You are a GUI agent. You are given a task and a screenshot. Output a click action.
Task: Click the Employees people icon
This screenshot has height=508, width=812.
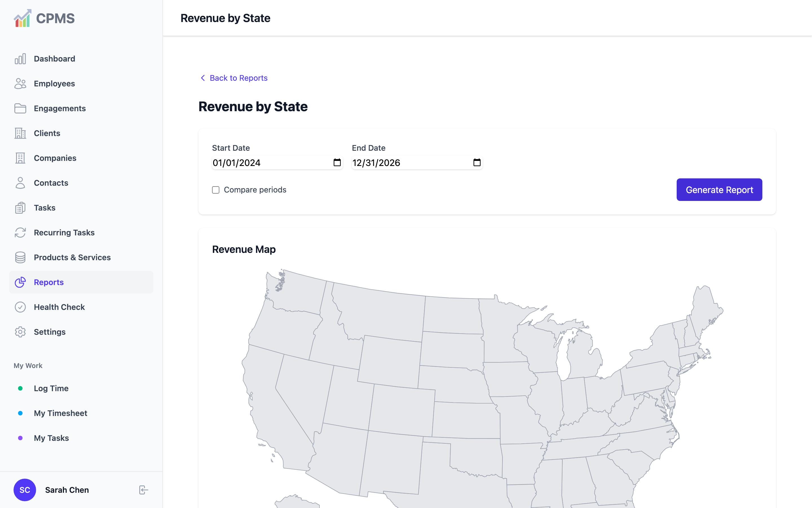point(20,84)
